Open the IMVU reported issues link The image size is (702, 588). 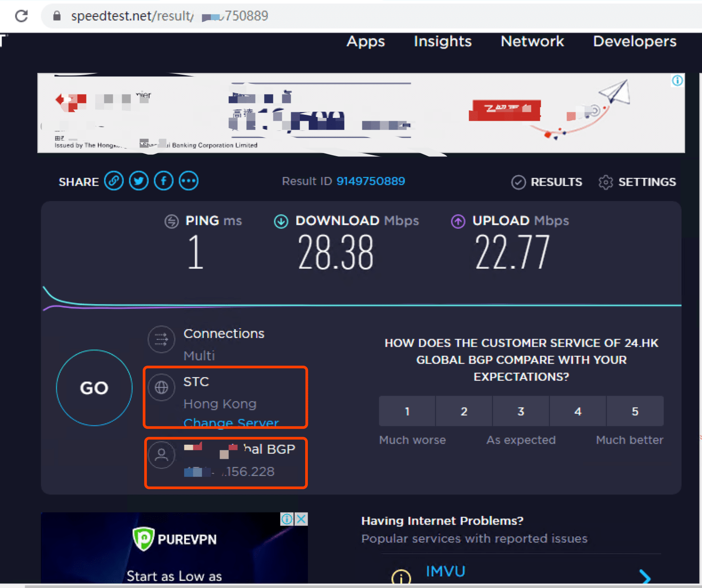tap(445, 571)
